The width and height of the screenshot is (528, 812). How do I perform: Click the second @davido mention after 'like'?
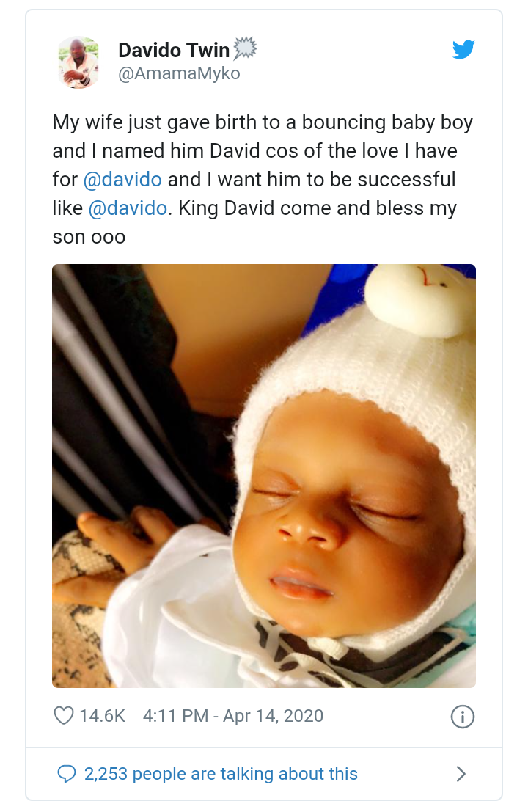(x=128, y=208)
